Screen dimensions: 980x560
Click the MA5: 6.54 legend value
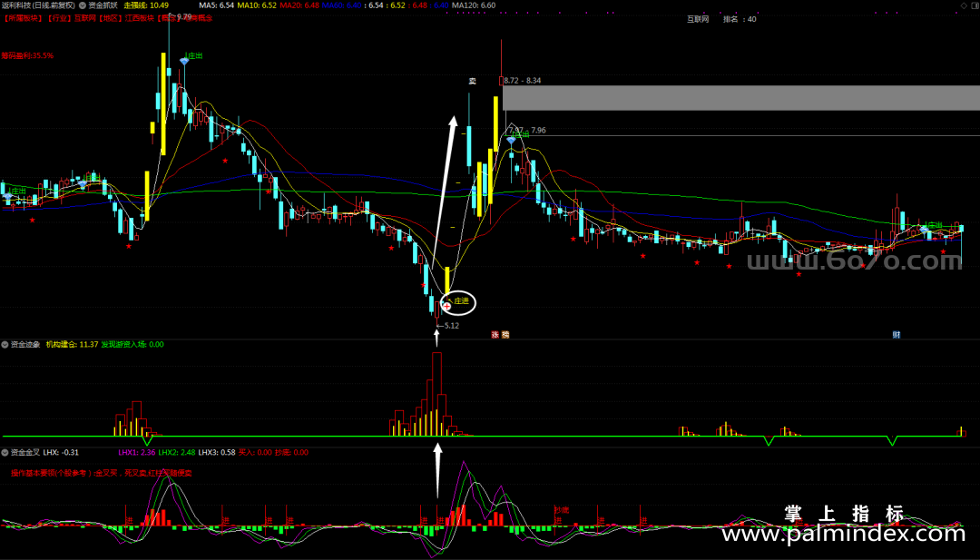pos(216,5)
